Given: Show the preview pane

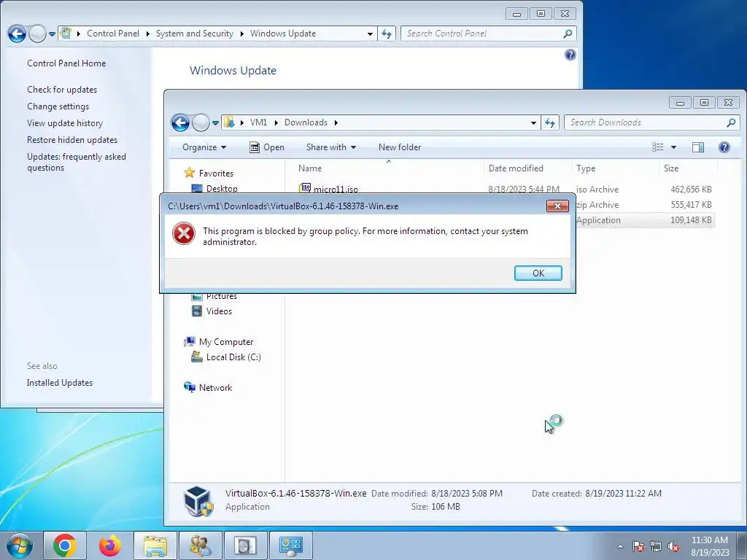Looking at the screenshot, I should click(x=698, y=147).
